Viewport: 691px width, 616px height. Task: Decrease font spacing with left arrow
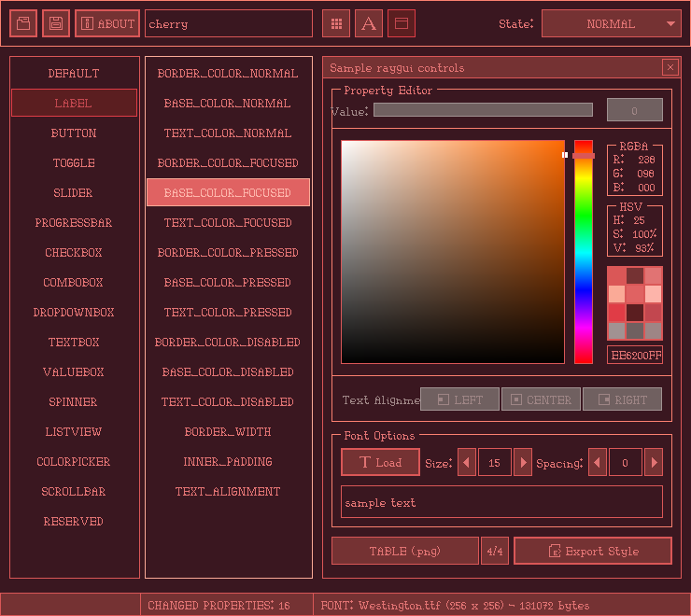598,462
